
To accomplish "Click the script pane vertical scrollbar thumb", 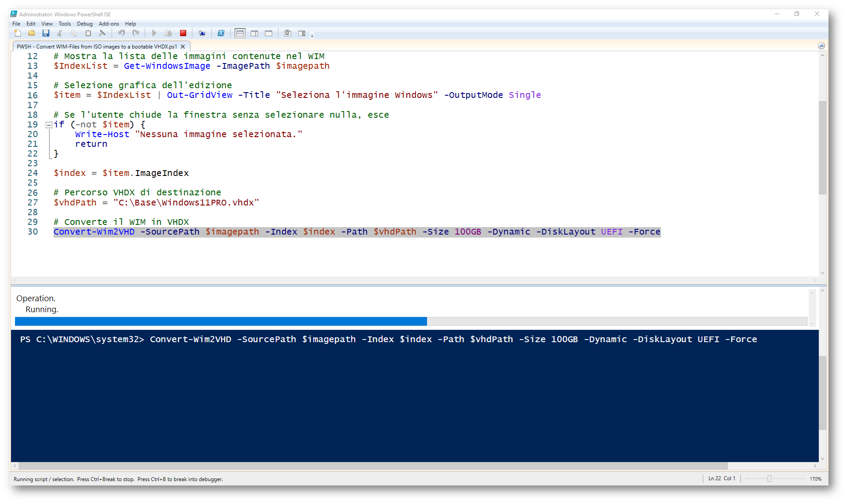I will click(x=822, y=148).
